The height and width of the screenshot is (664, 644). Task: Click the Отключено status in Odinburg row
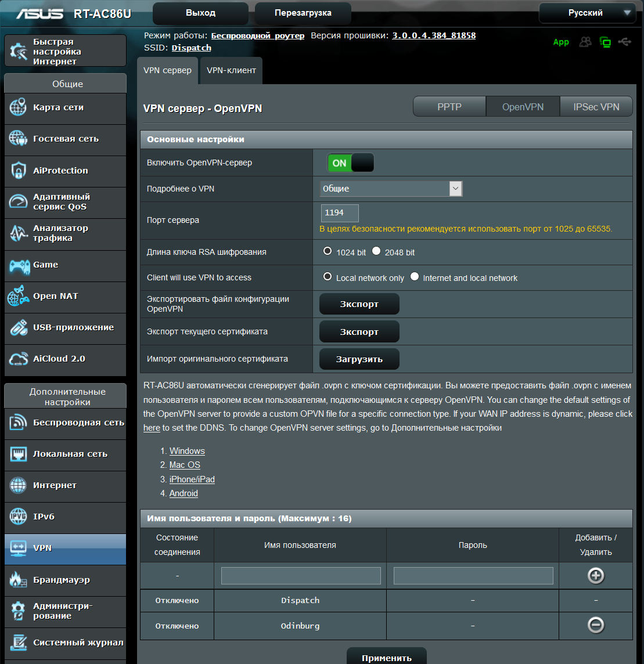point(177,626)
